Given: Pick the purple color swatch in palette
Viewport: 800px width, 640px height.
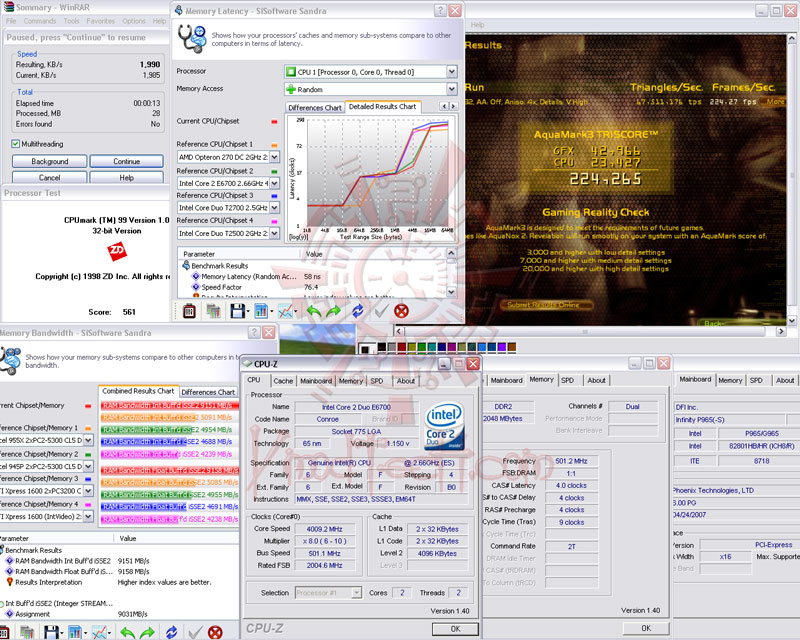Looking at the screenshot, I should click(x=502, y=348).
